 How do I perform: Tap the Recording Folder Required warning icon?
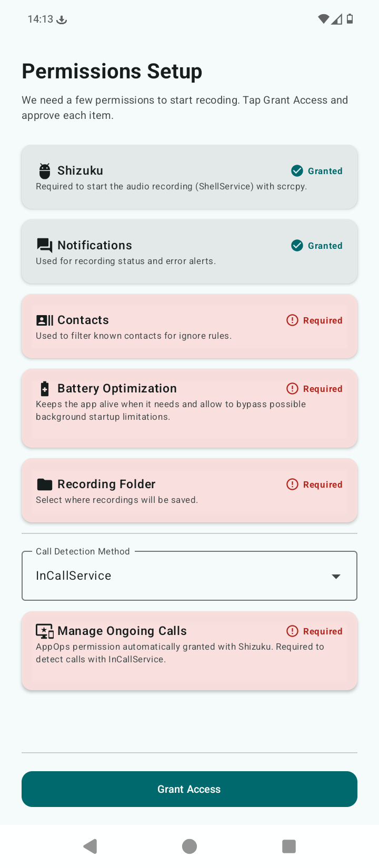292,485
